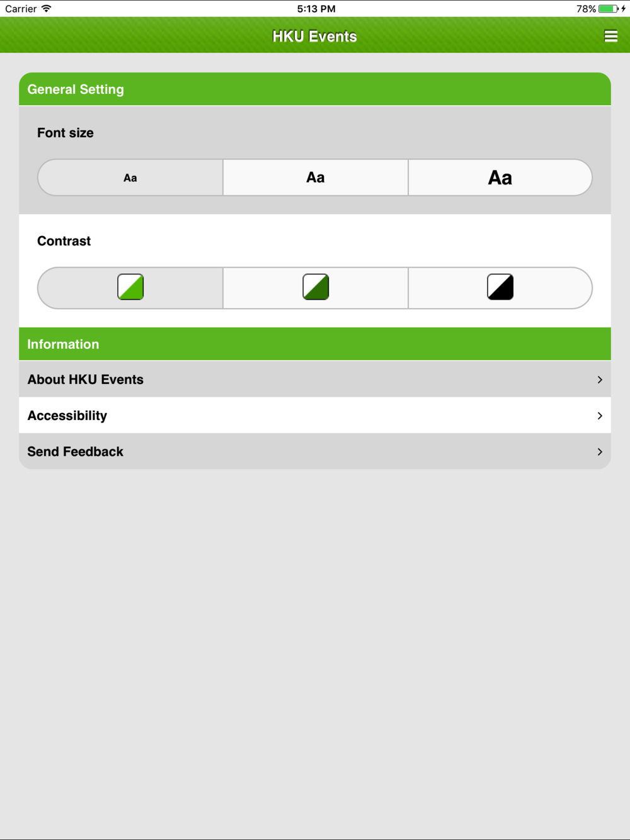Choose the medium Aa font size
This screenshot has width=630, height=840.
click(316, 178)
